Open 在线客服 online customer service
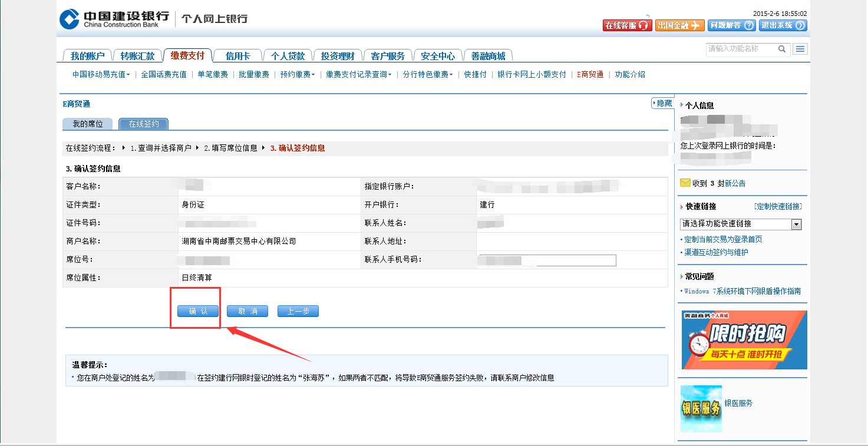868x446 pixels. 627,25
